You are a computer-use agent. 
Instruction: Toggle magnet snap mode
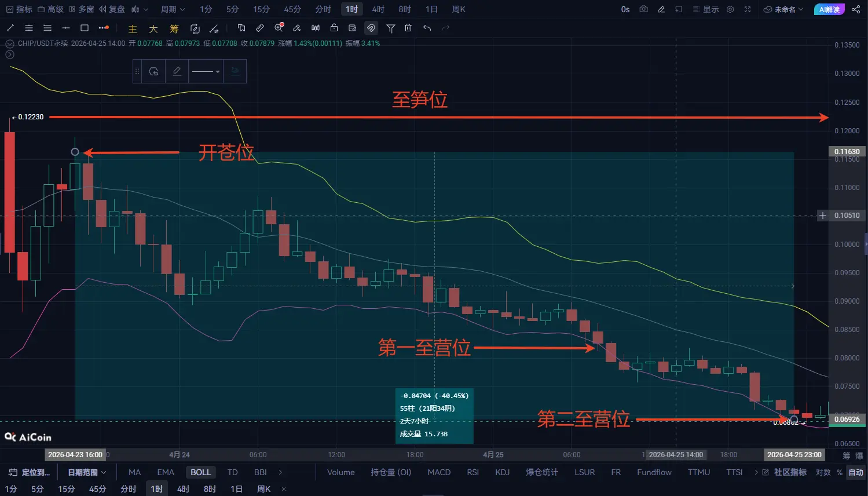click(x=371, y=28)
